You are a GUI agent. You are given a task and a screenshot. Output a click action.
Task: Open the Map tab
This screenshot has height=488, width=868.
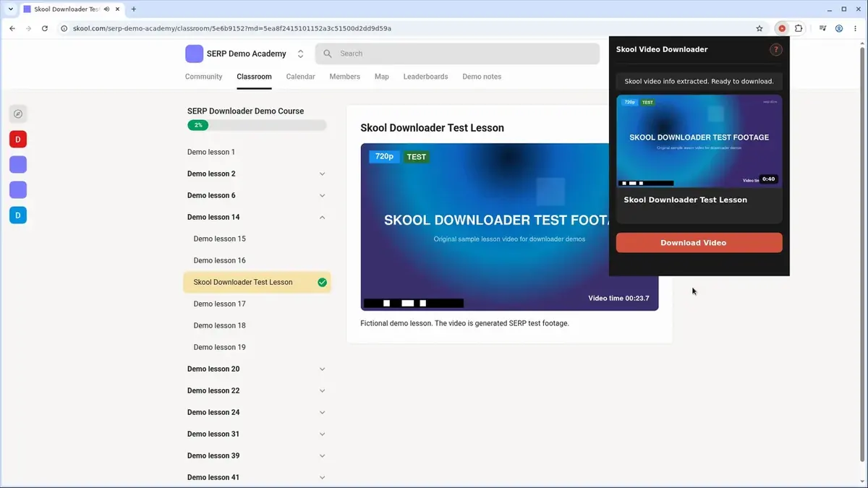click(x=381, y=77)
